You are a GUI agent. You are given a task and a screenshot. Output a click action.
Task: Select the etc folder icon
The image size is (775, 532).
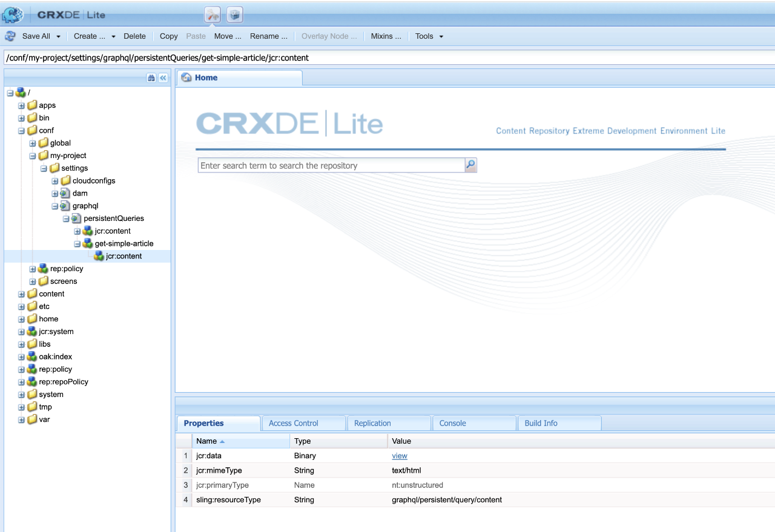(32, 307)
